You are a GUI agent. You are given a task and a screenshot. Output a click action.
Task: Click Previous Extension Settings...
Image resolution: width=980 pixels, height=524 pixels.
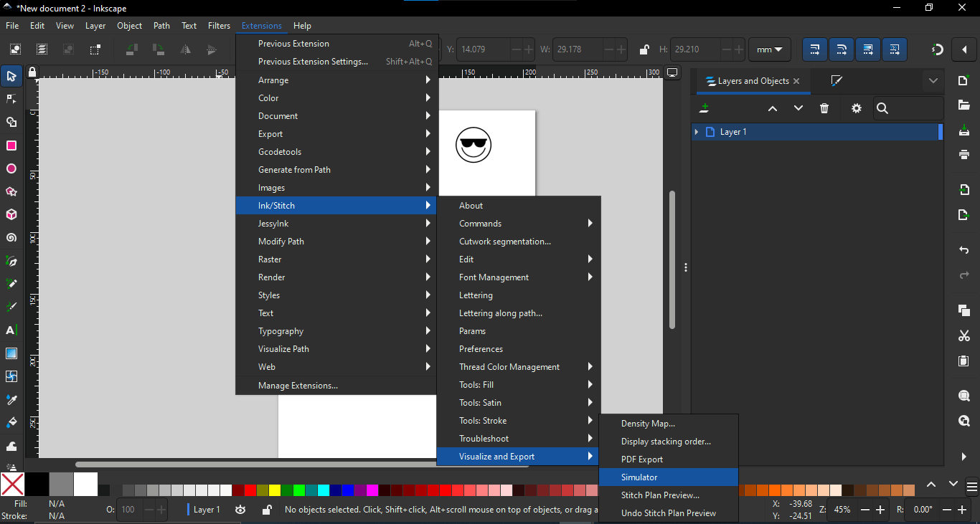(337, 62)
